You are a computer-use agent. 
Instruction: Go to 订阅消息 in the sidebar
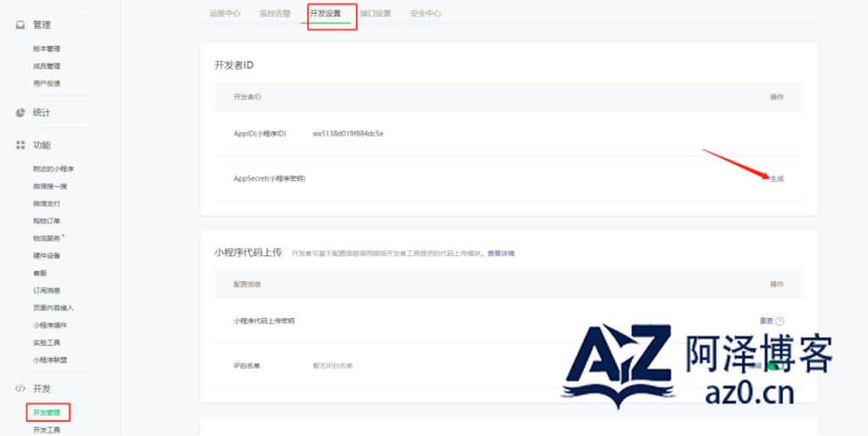tap(47, 290)
